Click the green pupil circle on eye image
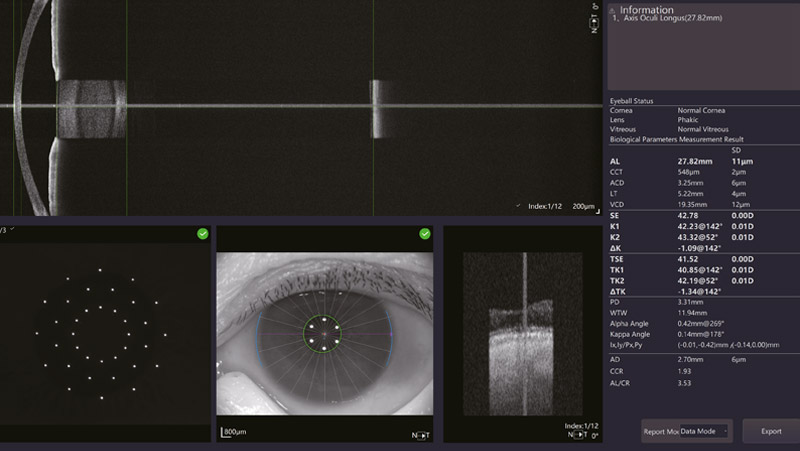This screenshot has height=451, width=800. pyautogui.click(x=322, y=334)
